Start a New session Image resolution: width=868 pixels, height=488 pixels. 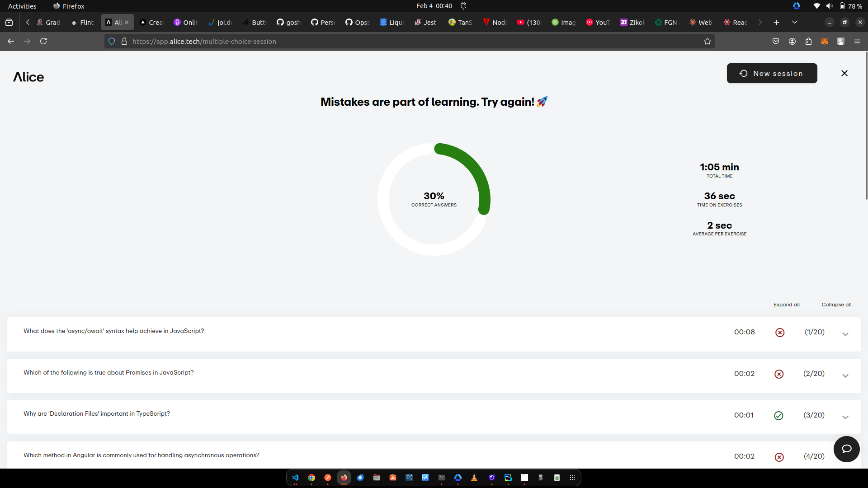pos(772,73)
